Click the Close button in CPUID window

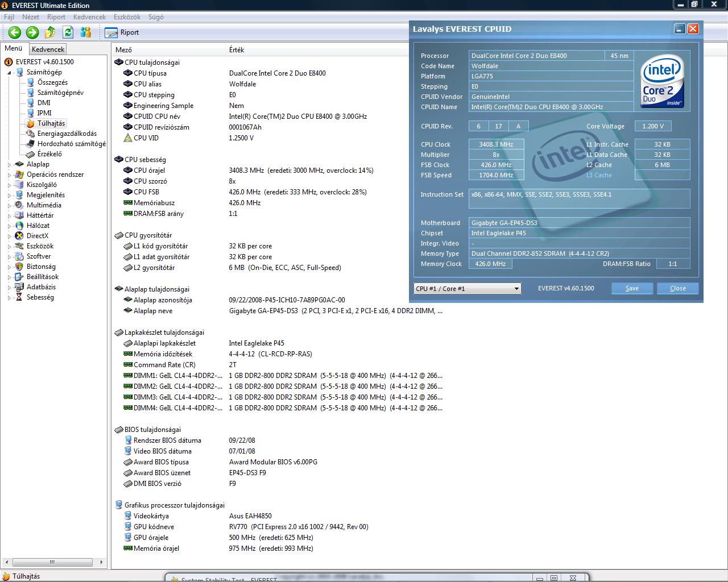pyautogui.click(x=677, y=288)
